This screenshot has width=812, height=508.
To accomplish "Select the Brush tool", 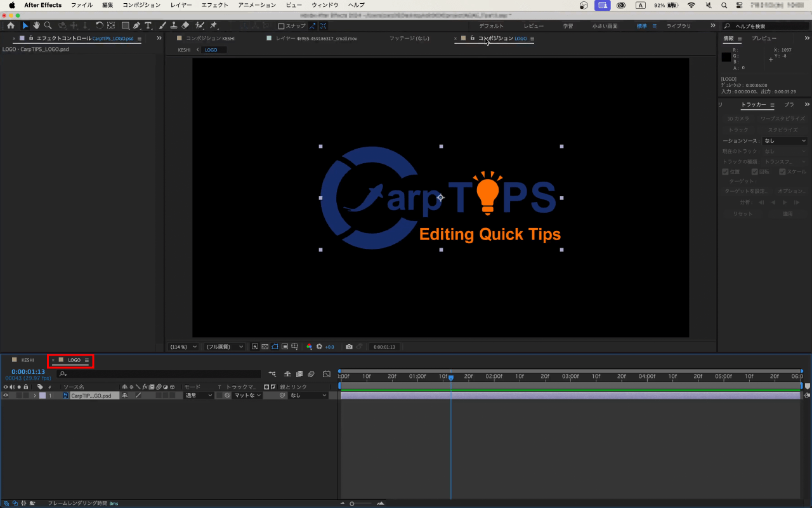I will (162, 26).
